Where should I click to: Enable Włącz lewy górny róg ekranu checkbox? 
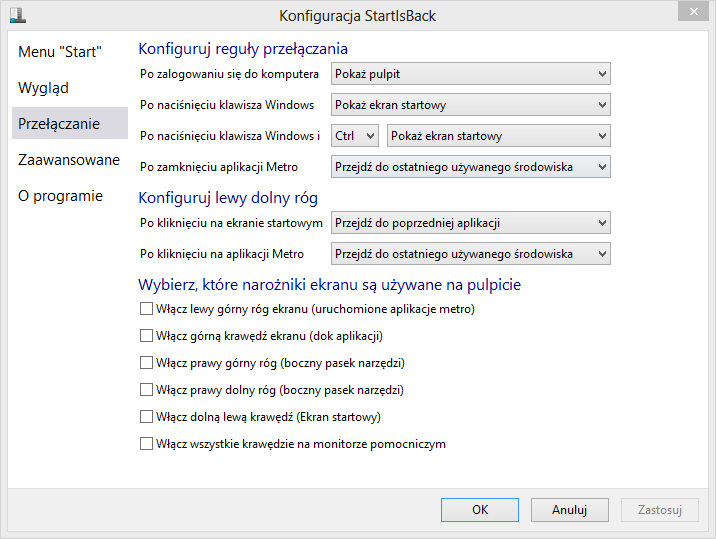pyautogui.click(x=146, y=309)
